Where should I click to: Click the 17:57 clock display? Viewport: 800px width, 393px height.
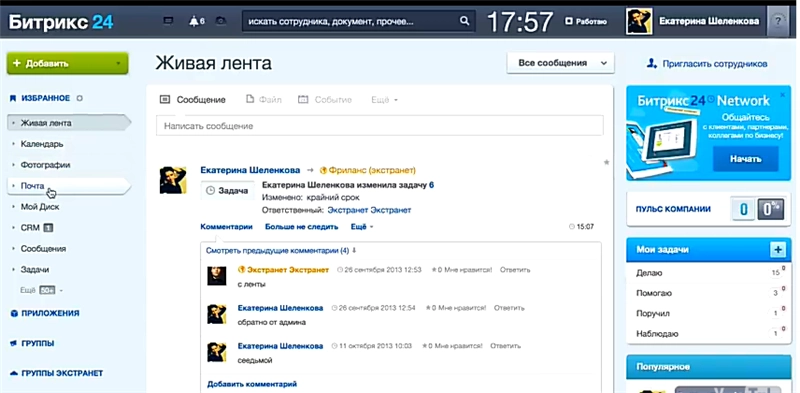(519, 21)
